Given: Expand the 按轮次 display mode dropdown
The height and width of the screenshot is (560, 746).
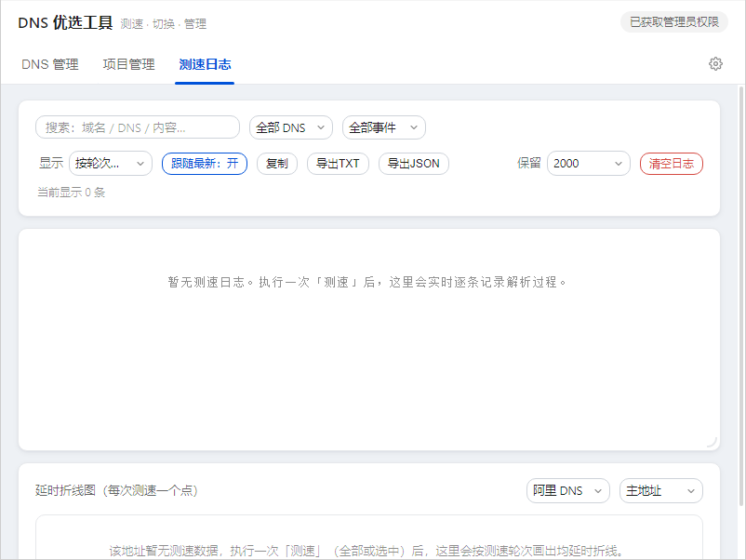Looking at the screenshot, I should click(x=111, y=164).
